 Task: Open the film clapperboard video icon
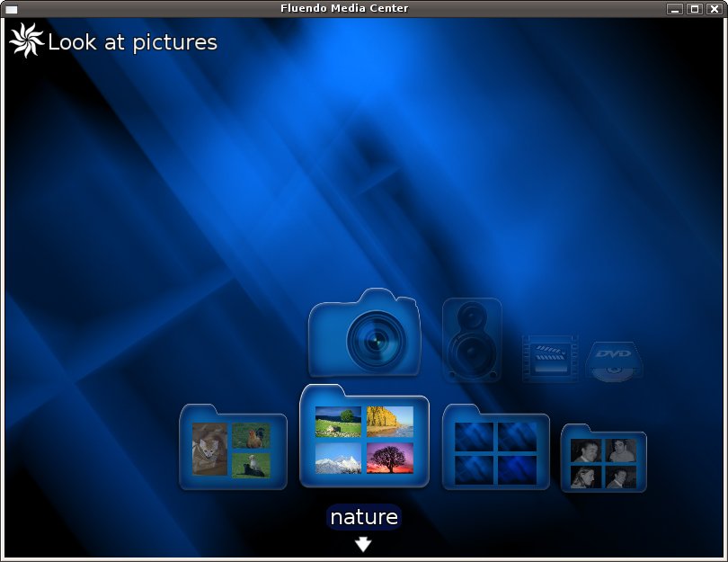click(550, 359)
